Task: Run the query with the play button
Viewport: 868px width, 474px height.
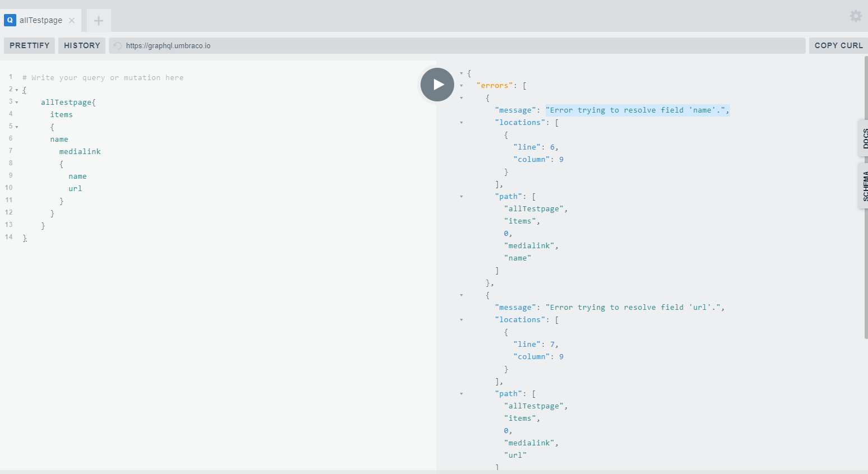Action: [437, 84]
